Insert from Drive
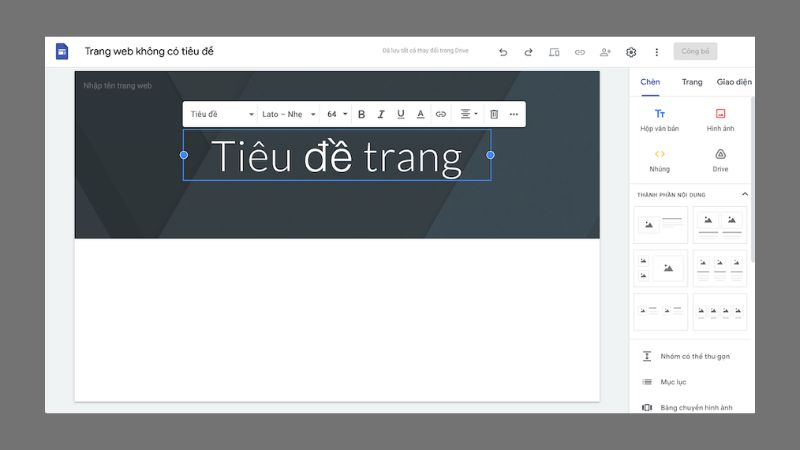The image size is (800, 450). click(x=720, y=160)
